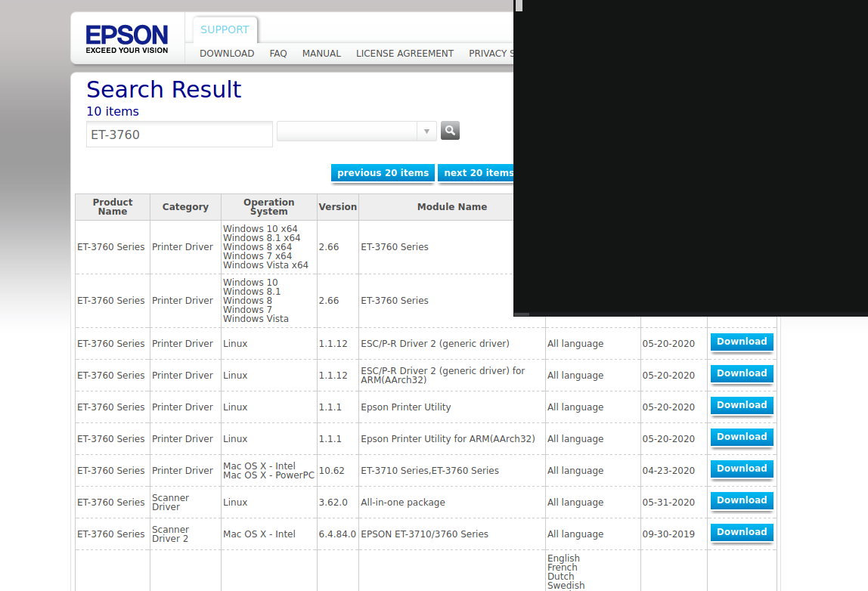Click the Search Result heading

(x=164, y=90)
